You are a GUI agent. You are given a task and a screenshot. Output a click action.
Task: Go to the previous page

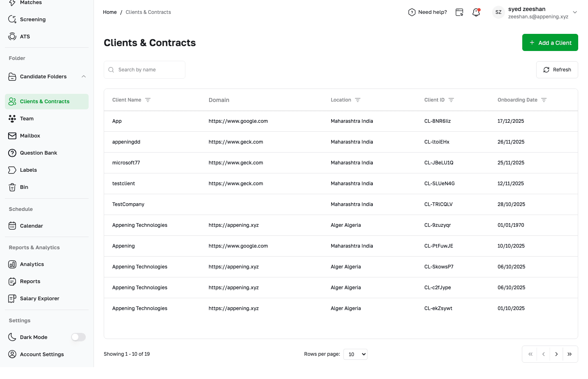(543, 354)
